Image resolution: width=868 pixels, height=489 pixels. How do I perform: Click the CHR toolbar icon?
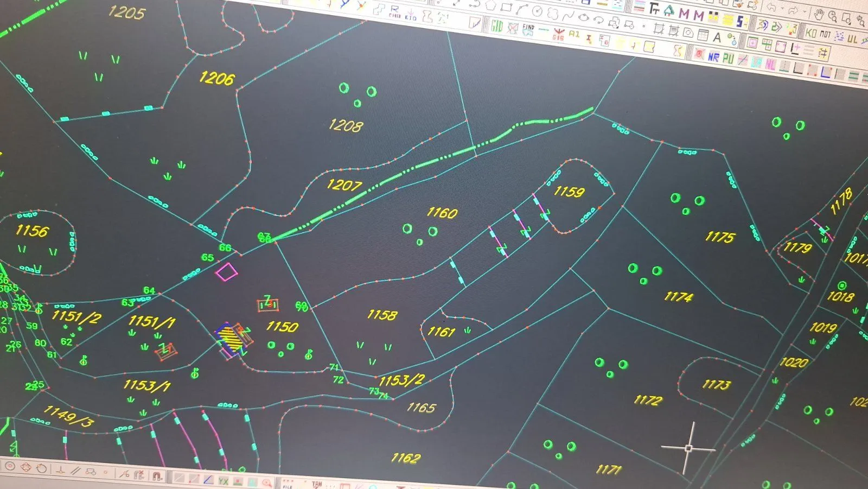pyautogui.click(x=394, y=12)
